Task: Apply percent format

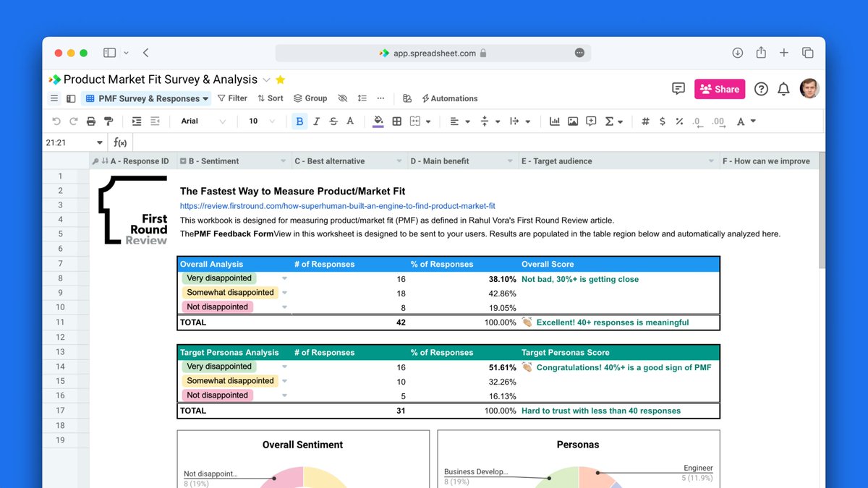Action: (x=679, y=121)
